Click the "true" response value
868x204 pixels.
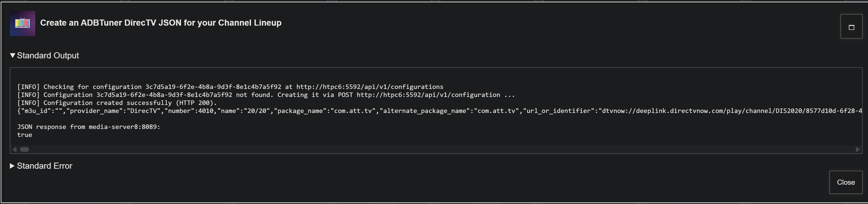click(x=25, y=135)
